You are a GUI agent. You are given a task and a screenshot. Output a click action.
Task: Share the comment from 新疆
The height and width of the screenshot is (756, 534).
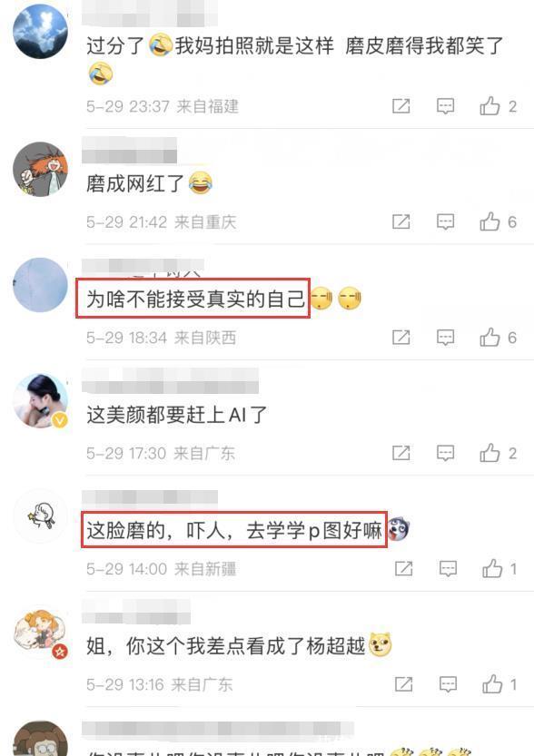[x=404, y=568]
